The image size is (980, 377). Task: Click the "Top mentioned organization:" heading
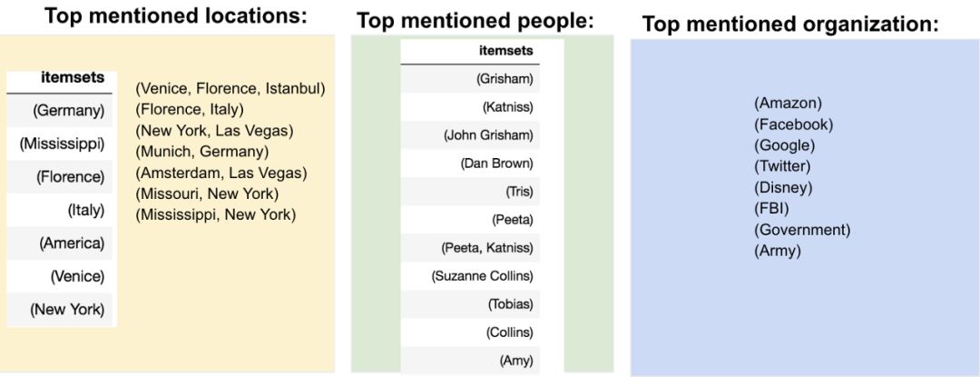tap(790, 25)
